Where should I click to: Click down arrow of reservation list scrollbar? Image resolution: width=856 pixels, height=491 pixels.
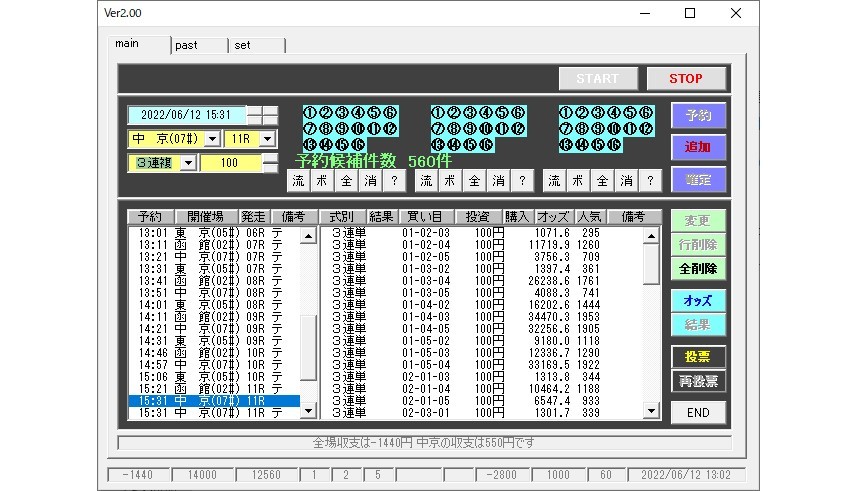[x=308, y=411]
